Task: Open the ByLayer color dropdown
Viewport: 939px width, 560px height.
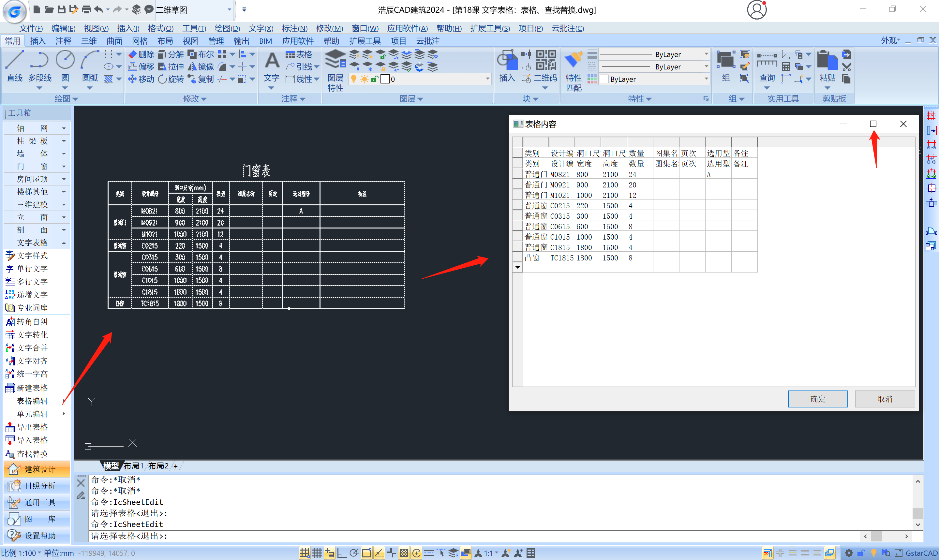Action: point(706,79)
